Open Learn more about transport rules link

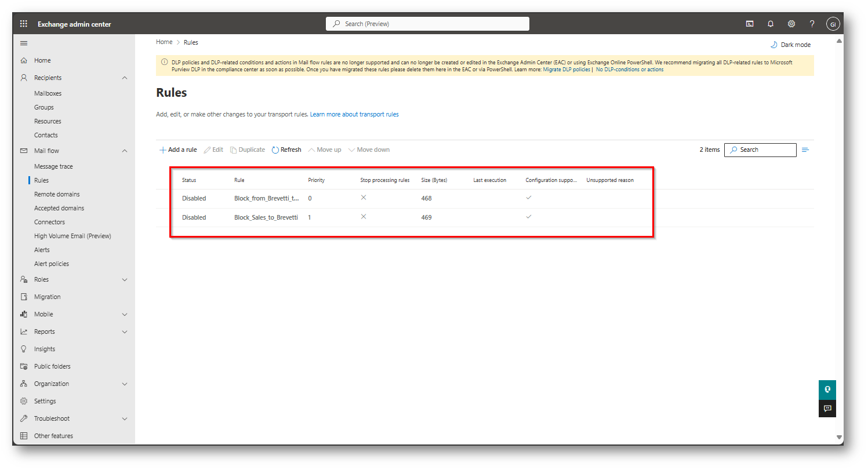click(354, 114)
